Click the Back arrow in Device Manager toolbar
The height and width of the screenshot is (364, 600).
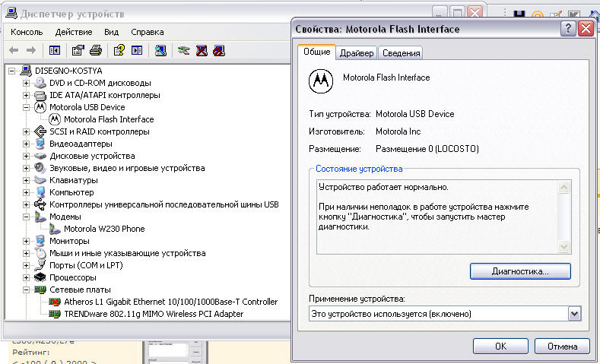tap(14, 50)
